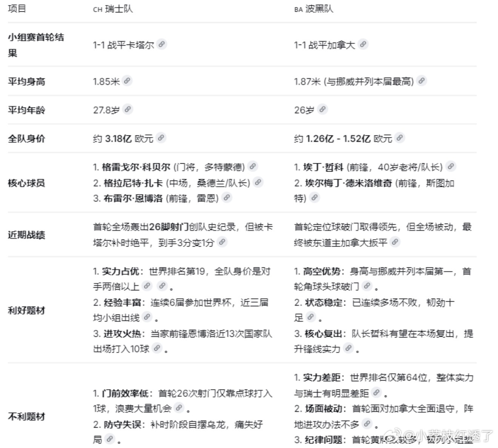This screenshot has width=498, height=448.
Task: Click link icon after 韧劲十足
Action: pos(311,317)
